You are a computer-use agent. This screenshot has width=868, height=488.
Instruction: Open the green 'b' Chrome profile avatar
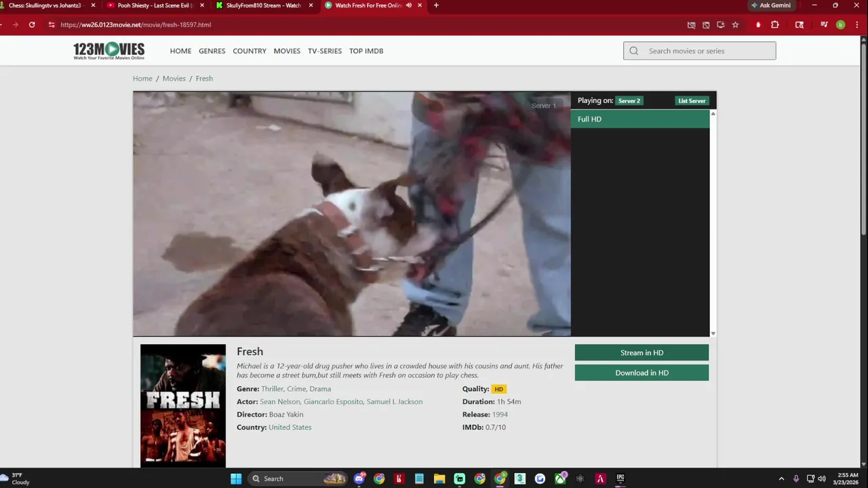[x=840, y=25]
